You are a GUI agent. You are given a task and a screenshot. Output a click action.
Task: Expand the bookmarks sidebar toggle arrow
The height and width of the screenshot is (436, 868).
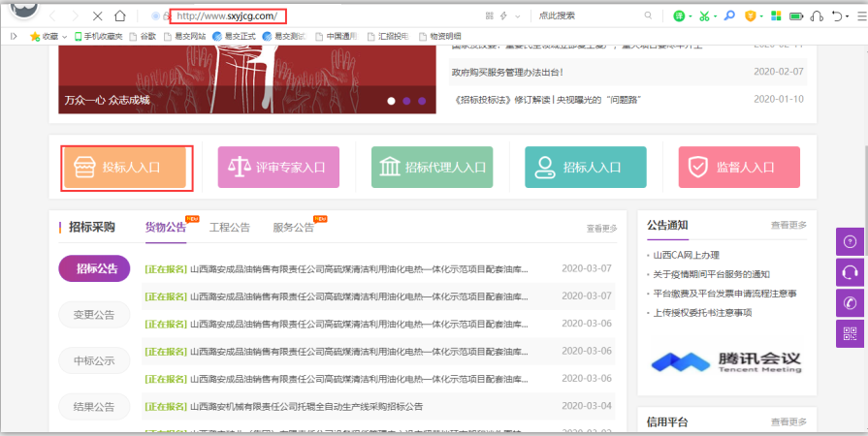(14, 37)
